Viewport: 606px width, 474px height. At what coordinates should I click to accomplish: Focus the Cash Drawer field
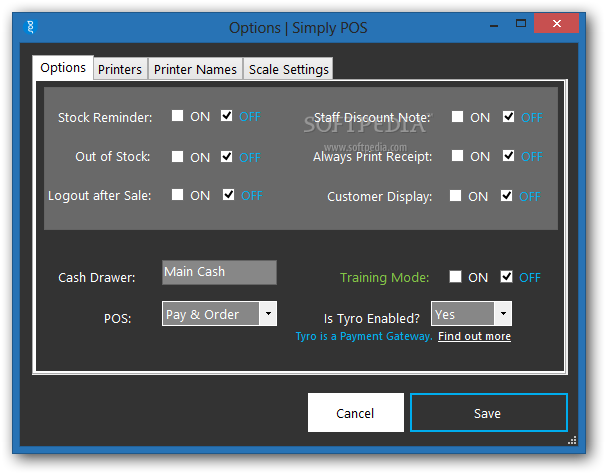(x=219, y=272)
